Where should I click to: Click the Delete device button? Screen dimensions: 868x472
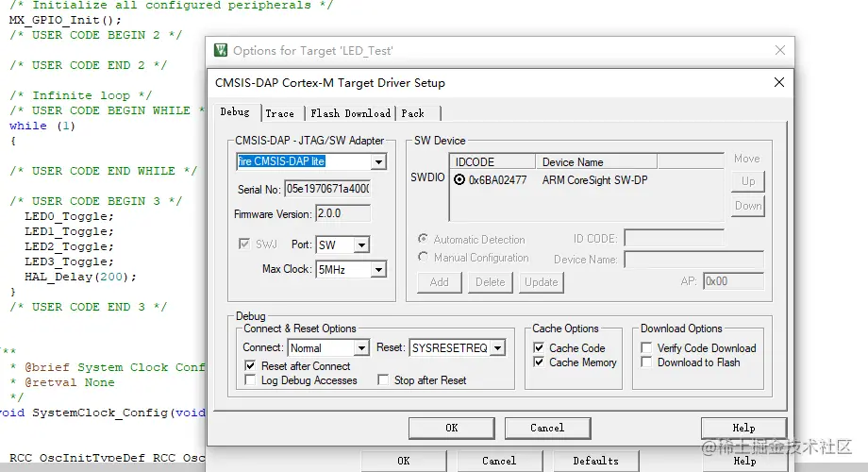pyautogui.click(x=491, y=282)
